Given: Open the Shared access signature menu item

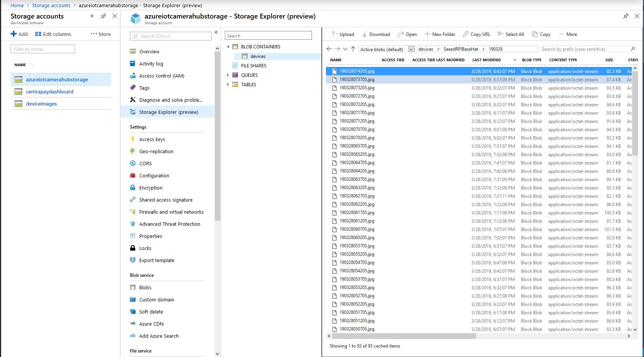Looking at the screenshot, I should (165, 200).
